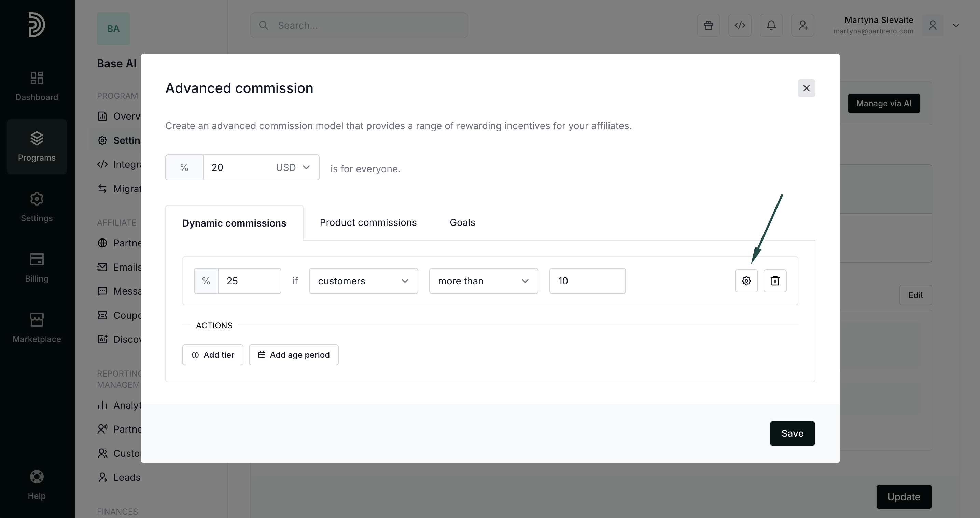The width and height of the screenshot is (980, 518).
Task: Open Dashboard in the sidebar
Action: coord(37,86)
